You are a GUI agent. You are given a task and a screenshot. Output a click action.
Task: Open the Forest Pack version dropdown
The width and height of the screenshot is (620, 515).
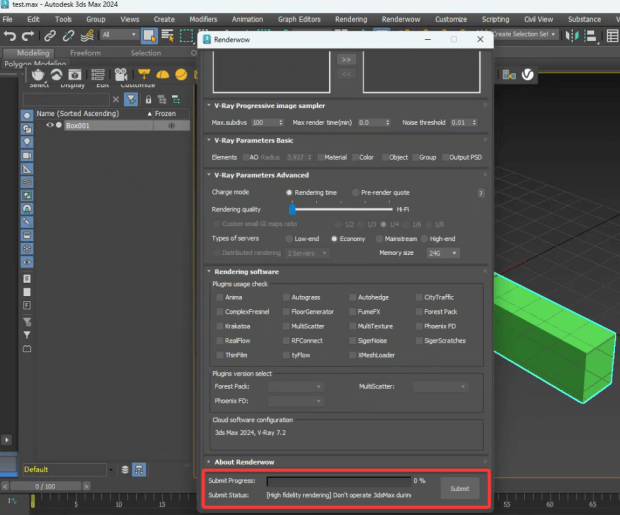[x=296, y=386]
